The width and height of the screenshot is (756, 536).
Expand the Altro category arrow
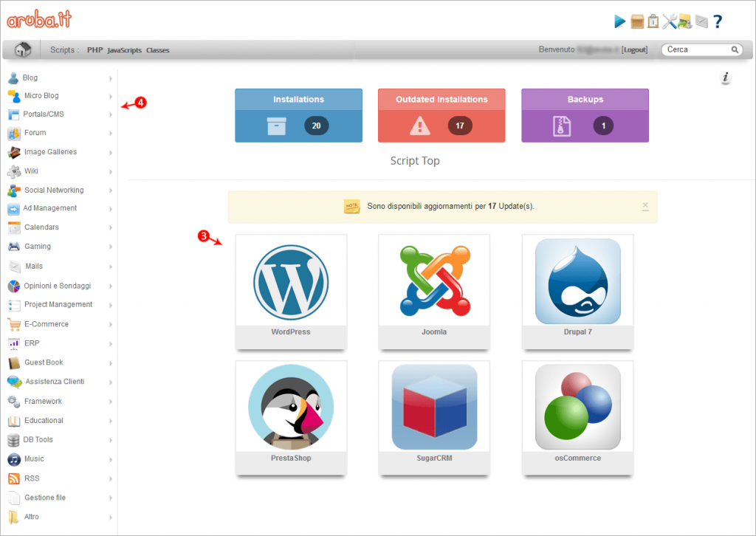(111, 518)
